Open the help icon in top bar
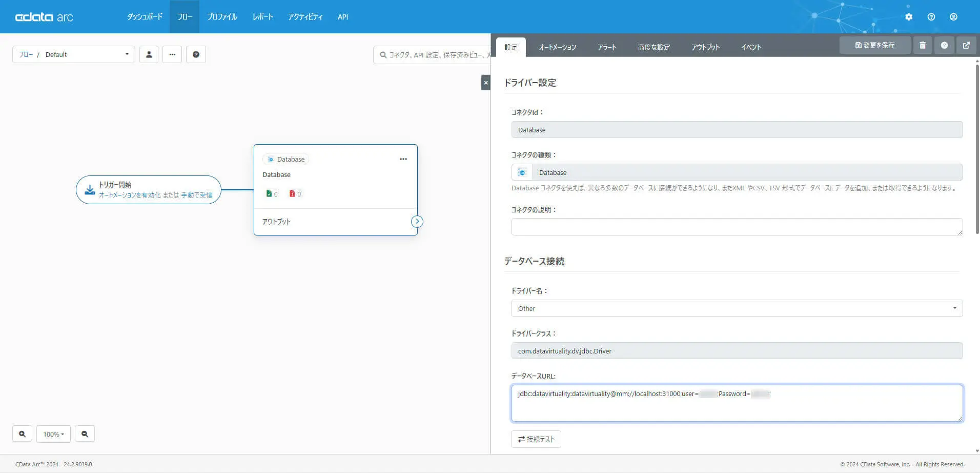980x473 pixels. click(931, 17)
